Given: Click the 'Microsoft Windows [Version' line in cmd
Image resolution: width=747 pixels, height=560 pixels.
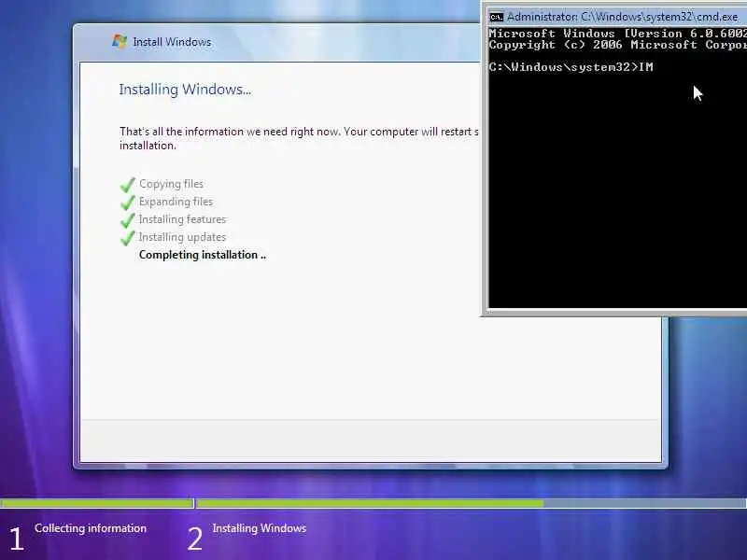Looking at the screenshot, I should [617, 34].
